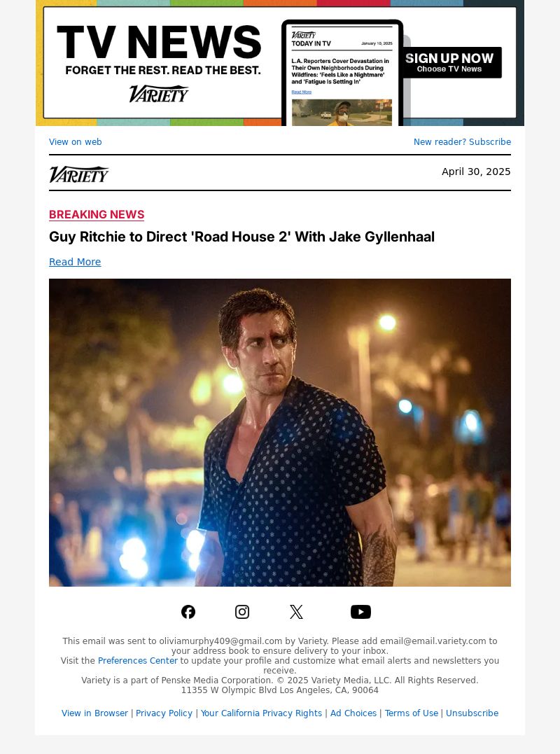Viewport: 560px width, 754px height.
Task: Follow the Read More link under the headline
Action: (x=75, y=262)
